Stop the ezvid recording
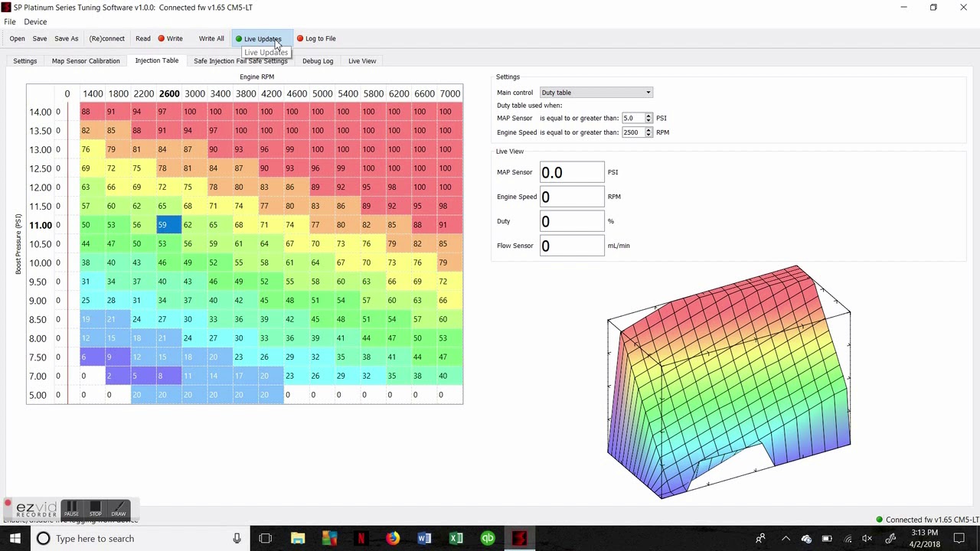 [x=96, y=509]
